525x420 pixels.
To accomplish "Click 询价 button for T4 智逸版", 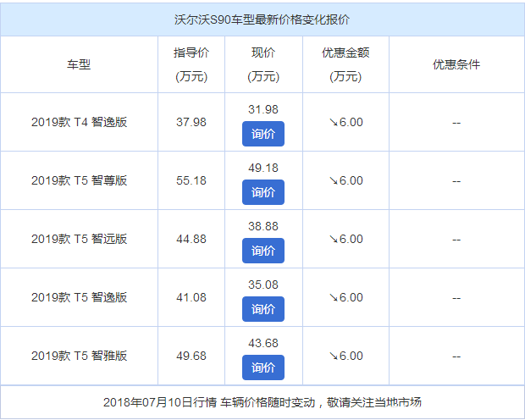I will tap(263, 134).
